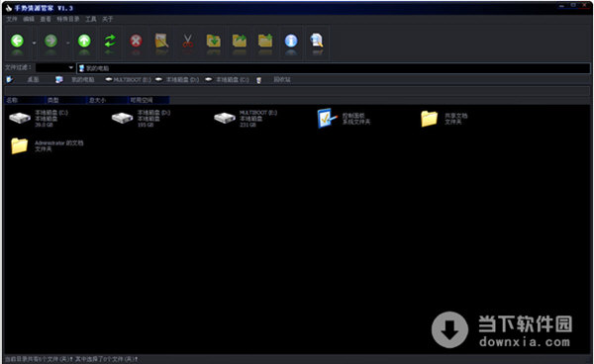Viewport: 594px width, 364px height.
Task: Sort by 类型 column header
Action: coord(66,100)
